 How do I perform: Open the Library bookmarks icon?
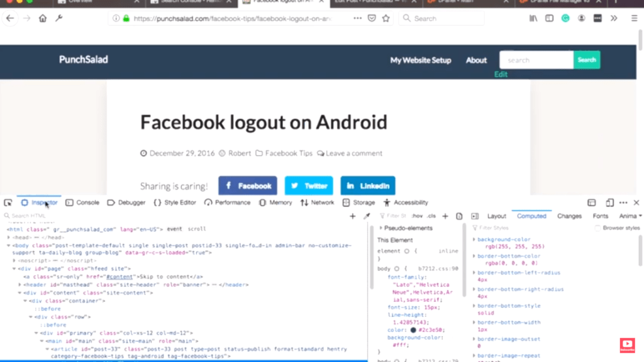(x=533, y=18)
